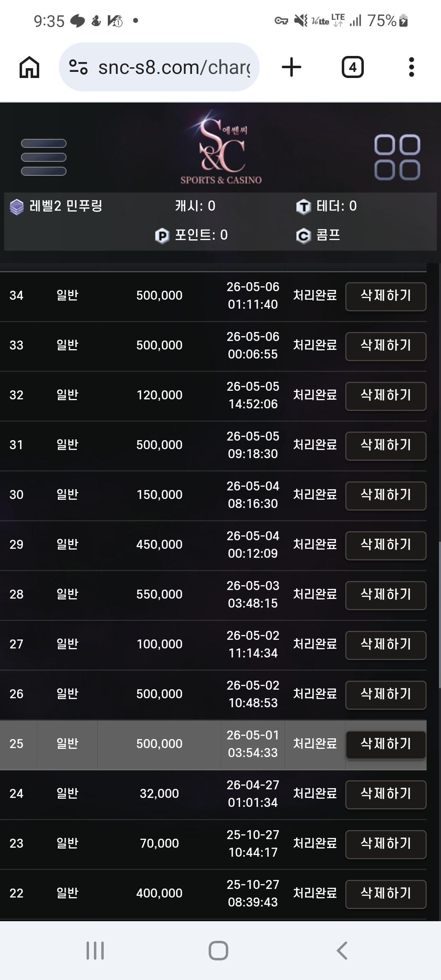The image size is (441, 980).
Task: Tap the site settings icon in the address bar
Action: click(78, 67)
